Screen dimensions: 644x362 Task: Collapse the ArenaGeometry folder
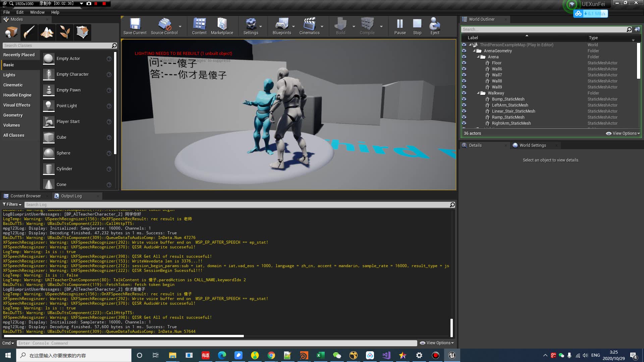(474, 51)
